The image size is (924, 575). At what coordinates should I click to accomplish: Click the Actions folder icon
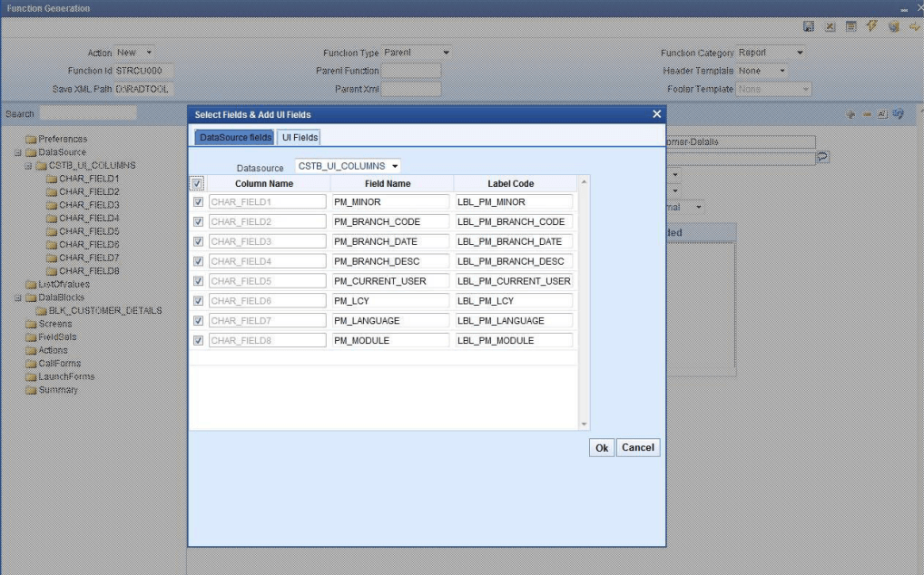point(31,350)
